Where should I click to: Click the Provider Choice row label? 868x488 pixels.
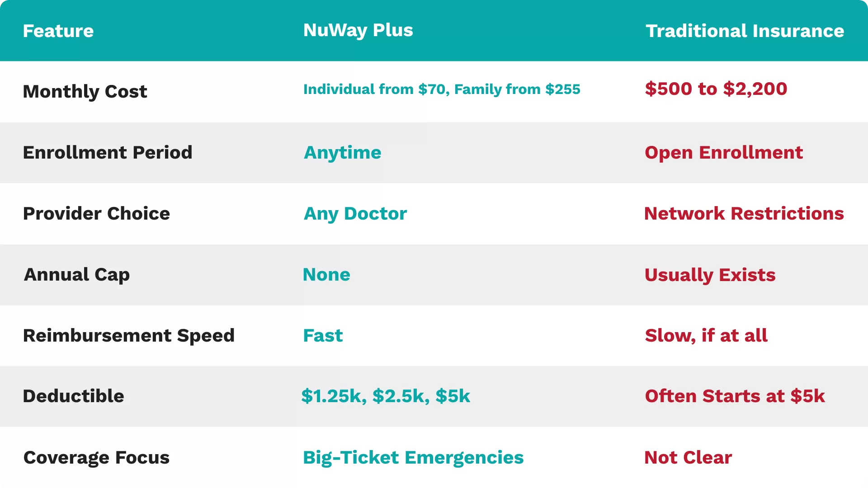point(96,213)
